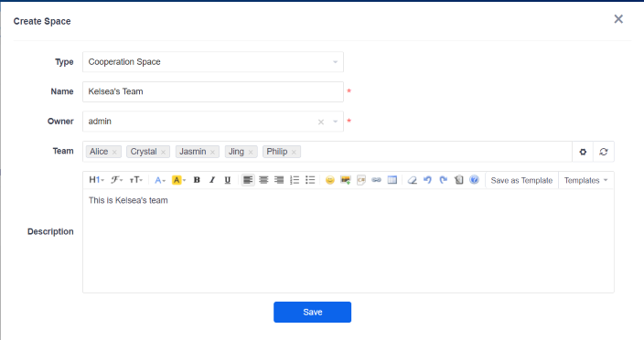Insert an ordered numbered list
This screenshot has height=340, width=644.
tap(295, 180)
